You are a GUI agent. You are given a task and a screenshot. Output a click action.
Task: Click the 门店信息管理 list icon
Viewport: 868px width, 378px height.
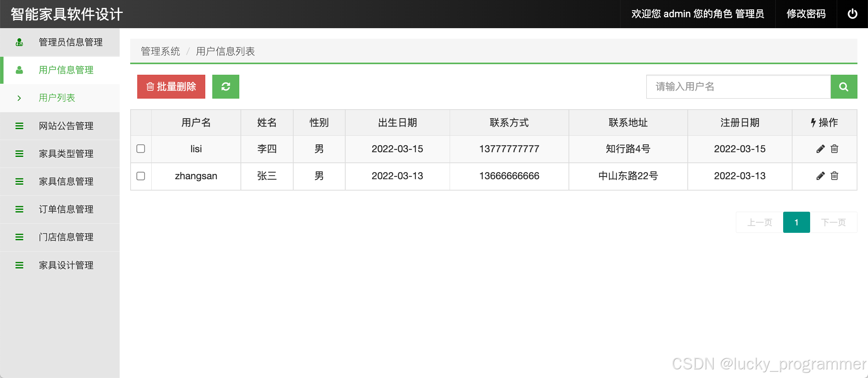[19, 237]
